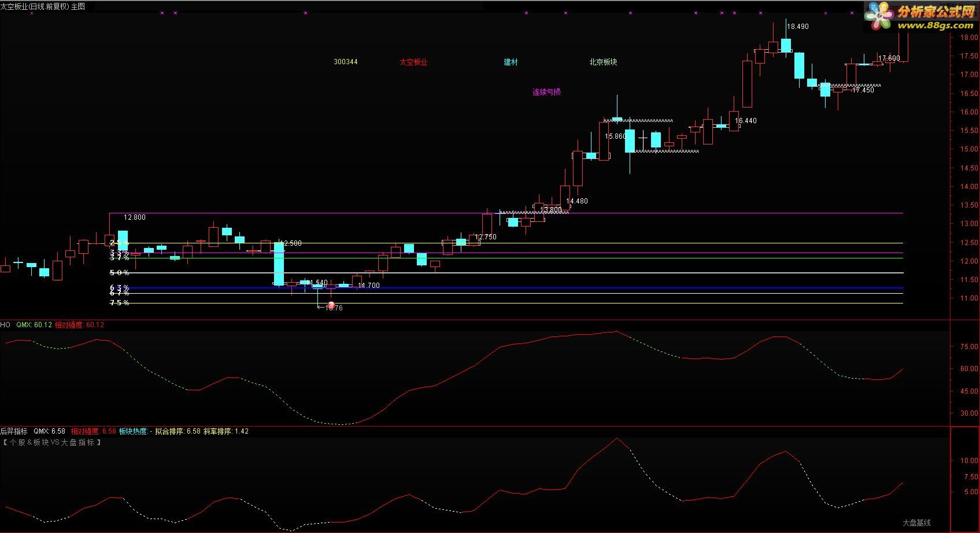Click the 14.00 value on the price axis
980x533 pixels.
pyautogui.click(x=969, y=187)
